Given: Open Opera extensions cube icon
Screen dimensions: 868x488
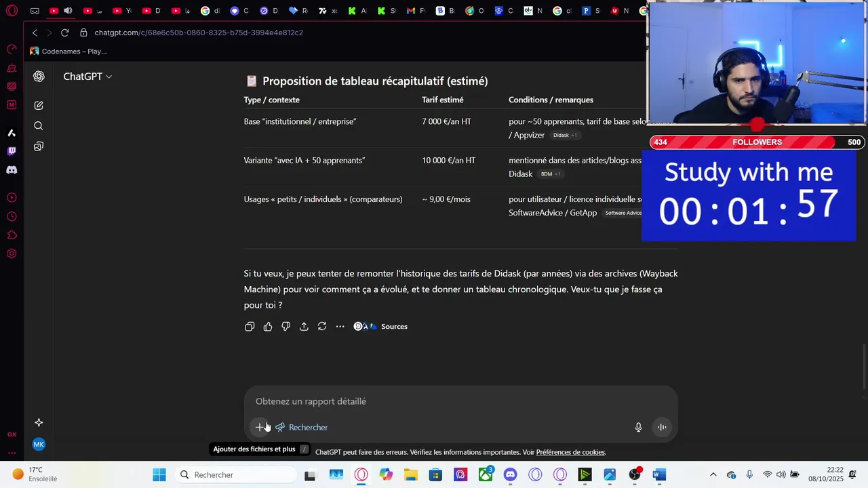Looking at the screenshot, I should pos(12,235).
